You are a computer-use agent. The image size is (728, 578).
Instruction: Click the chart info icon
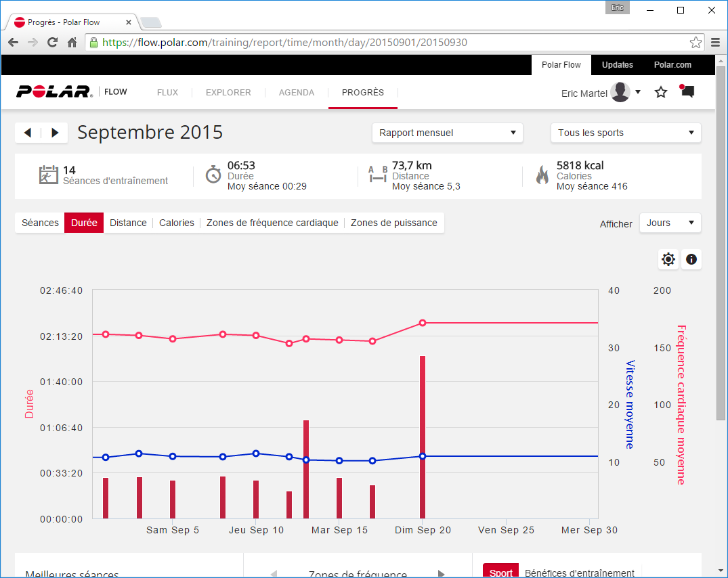691,259
